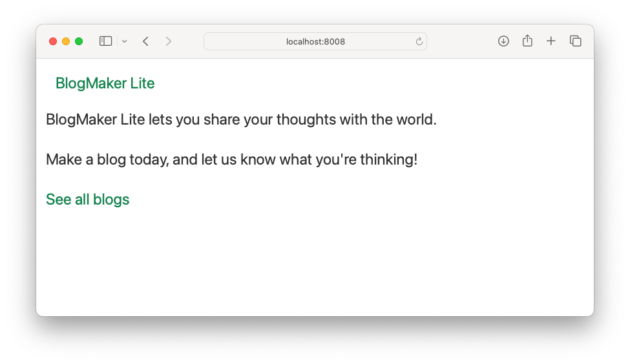The height and width of the screenshot is (364, 630).
Task: Go forward with the right arrow
Action: 169,41
